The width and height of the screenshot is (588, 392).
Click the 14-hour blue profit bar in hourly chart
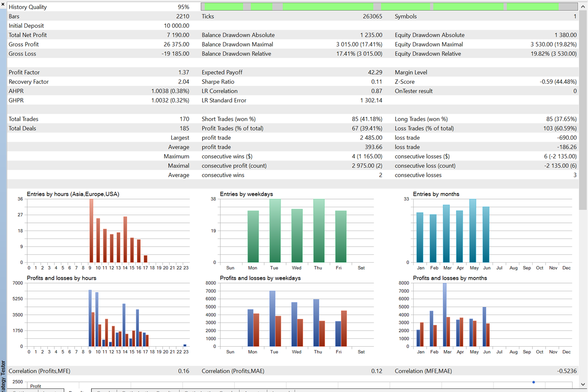click(x=124, y=325)
